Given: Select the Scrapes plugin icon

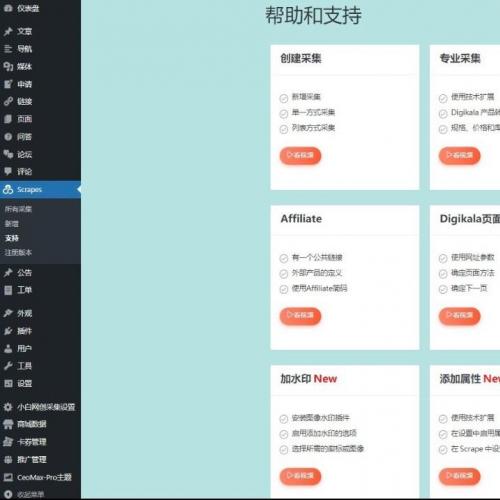Looking at the screenshot, I should [8, 189].
